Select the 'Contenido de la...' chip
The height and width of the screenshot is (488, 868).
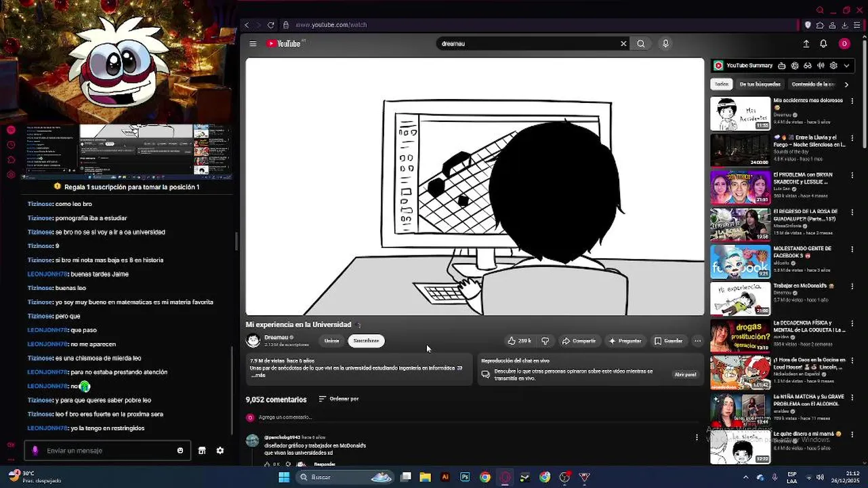tap(812, 84)
